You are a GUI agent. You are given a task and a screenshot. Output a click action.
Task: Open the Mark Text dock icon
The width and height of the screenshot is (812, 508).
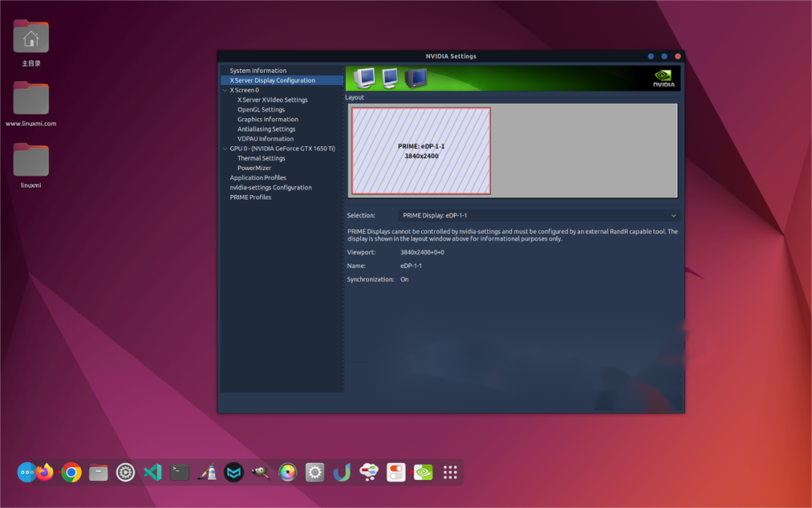click(234, 472)
